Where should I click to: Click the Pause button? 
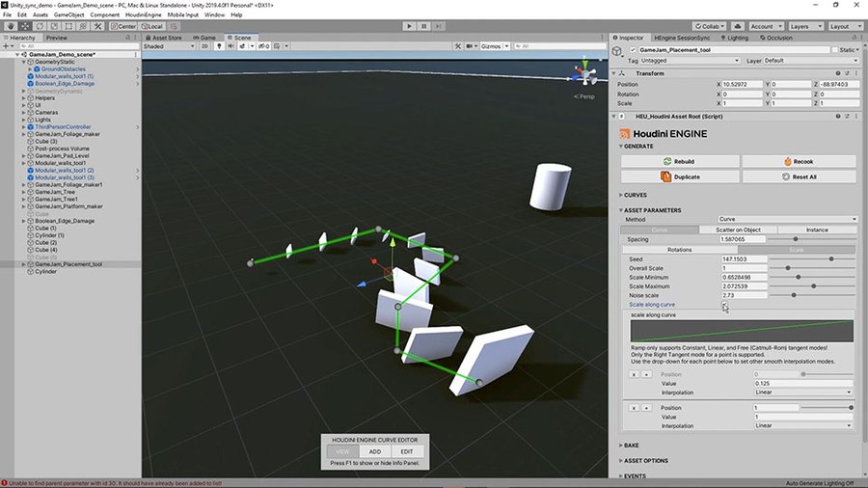point(424,26)
